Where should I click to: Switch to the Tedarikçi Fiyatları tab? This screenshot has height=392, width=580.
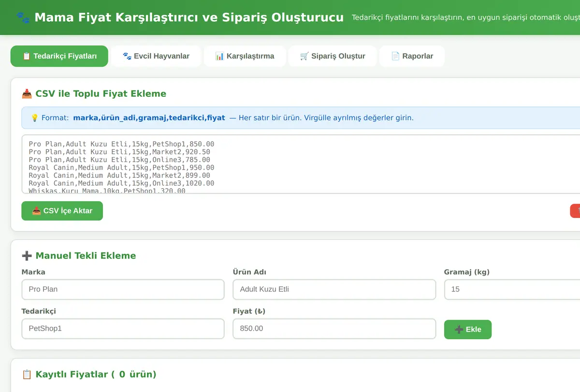click(x=59, y=56)
